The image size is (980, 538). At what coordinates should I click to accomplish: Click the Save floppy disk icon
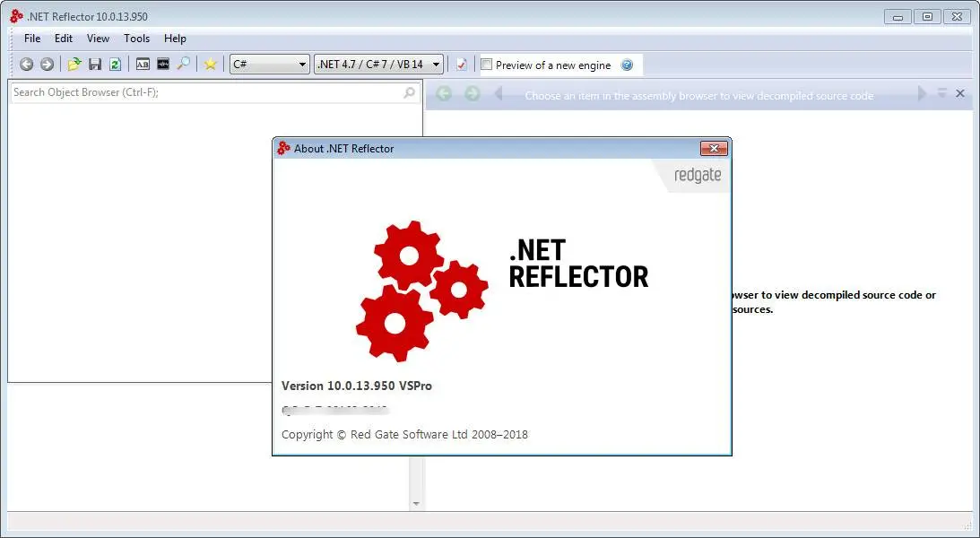click(x=95, y=65)
